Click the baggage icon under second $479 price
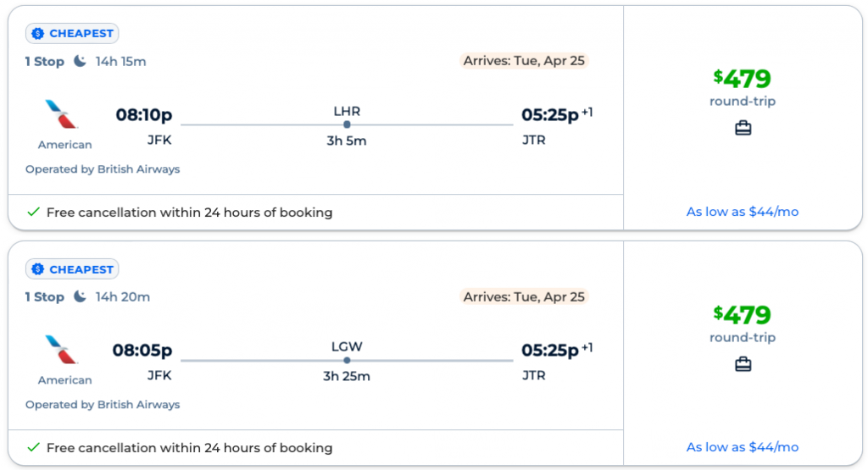The image size is (868, 470). (x=743, y=364)
